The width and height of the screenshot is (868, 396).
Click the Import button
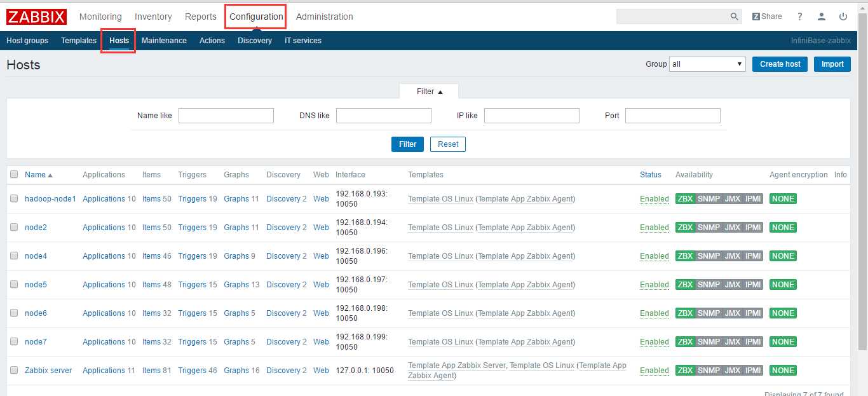(832, 64)
